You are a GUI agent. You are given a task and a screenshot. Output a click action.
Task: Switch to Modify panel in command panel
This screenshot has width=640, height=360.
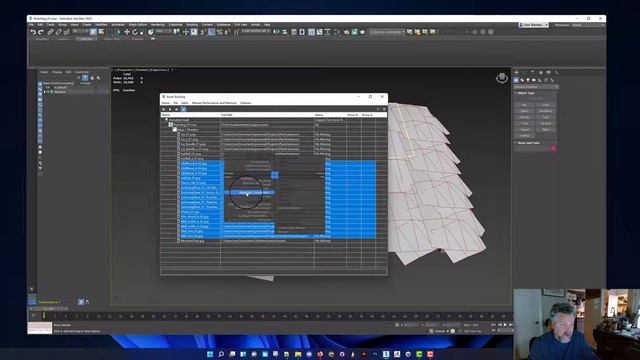click(x=524, y=72)
